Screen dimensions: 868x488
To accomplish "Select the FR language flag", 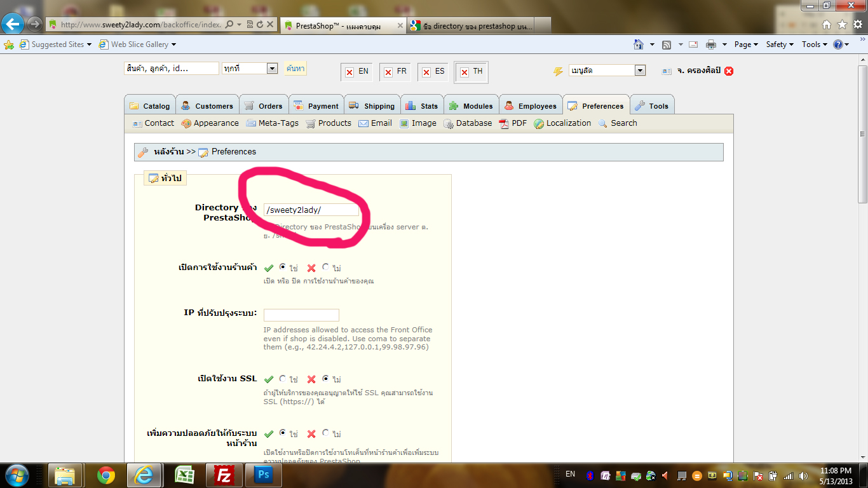I will (395, 72).
